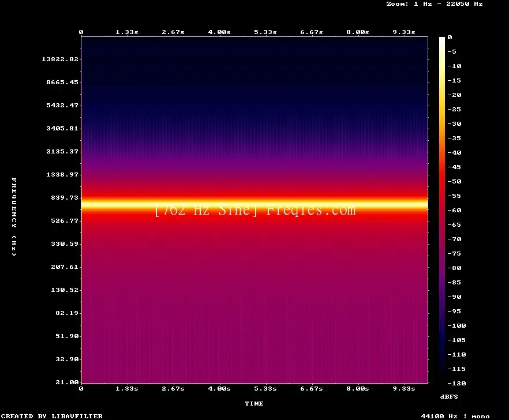Click the -90 dBFS scale label
The height and width of the screenshot is (420, 509).
coord(454,297)
